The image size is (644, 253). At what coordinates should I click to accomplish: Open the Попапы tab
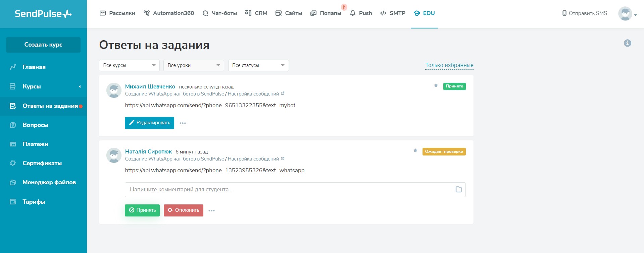326,13
